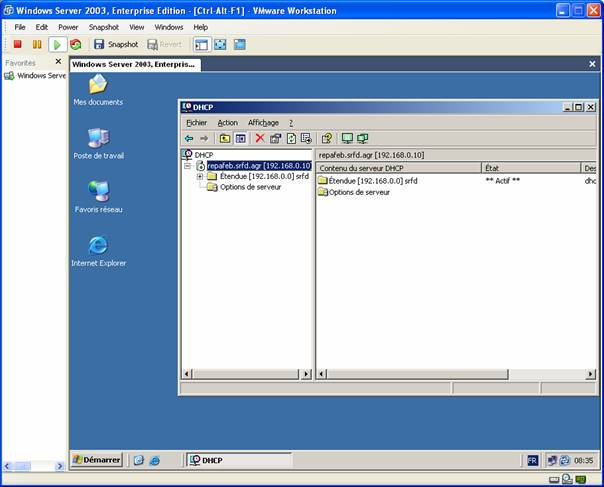604x487 pixels.
Task: Click the Help icon with question mark in DHCP toolbar
Action: pos(327,138)
